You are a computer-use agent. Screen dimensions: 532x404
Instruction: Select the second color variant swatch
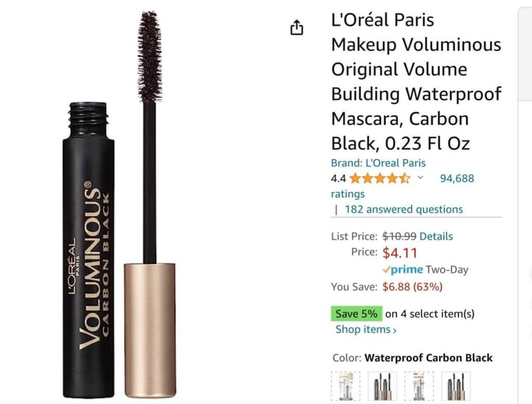pyautogui.click(x=382, y=387)
